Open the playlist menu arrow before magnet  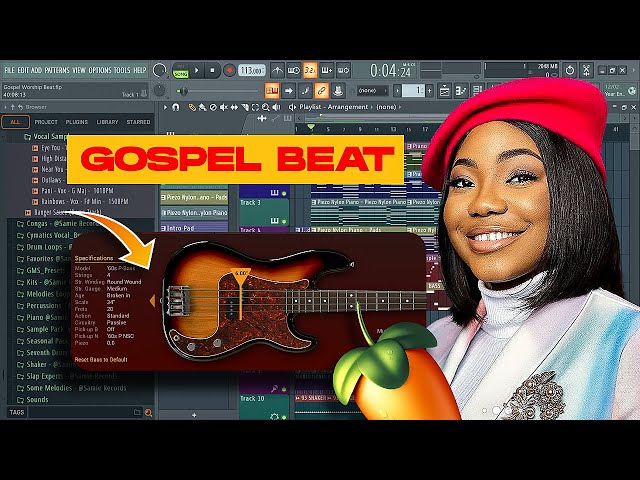[165, 107]
